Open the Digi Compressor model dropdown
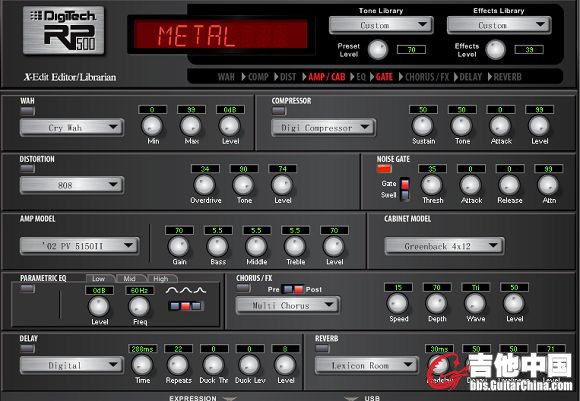 [324, 128]
